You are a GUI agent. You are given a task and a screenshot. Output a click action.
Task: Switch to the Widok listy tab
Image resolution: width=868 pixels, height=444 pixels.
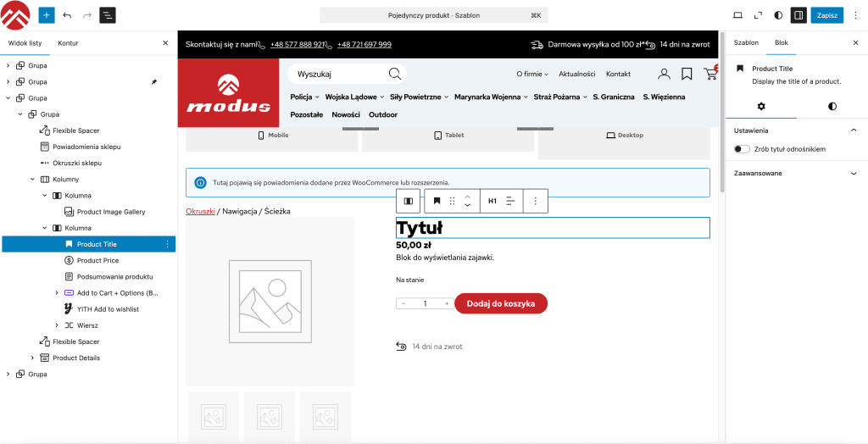pos(25,42)
